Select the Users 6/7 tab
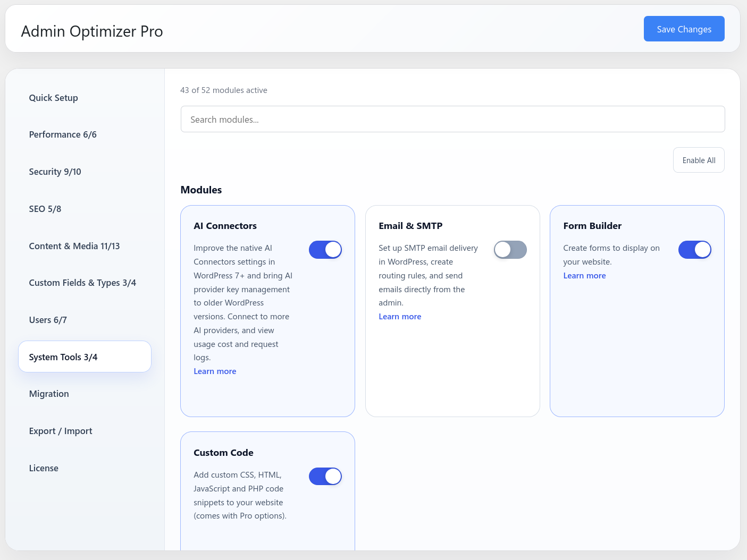This screenshot has height=560, width=747. pyautogui.click(x=85, y=320)
